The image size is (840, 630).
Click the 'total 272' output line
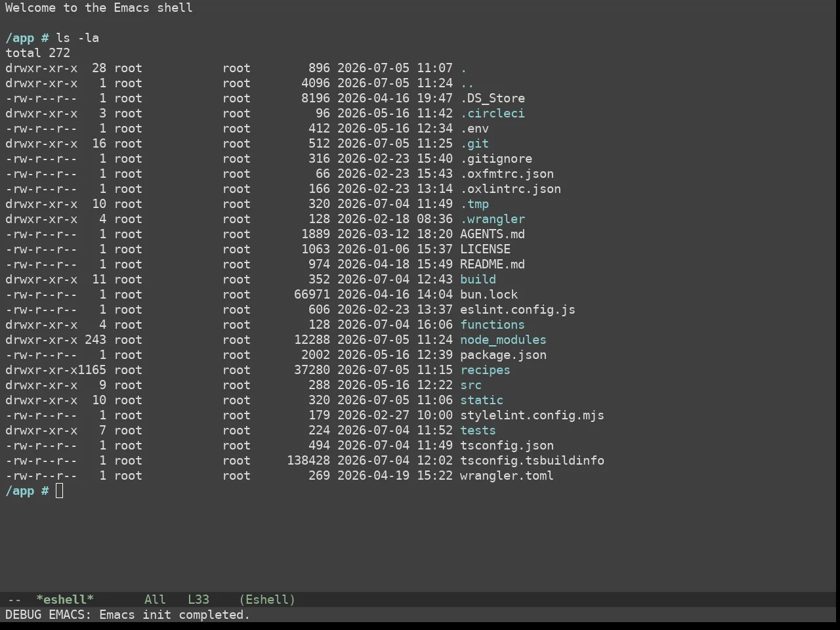(x=37, y=53)
